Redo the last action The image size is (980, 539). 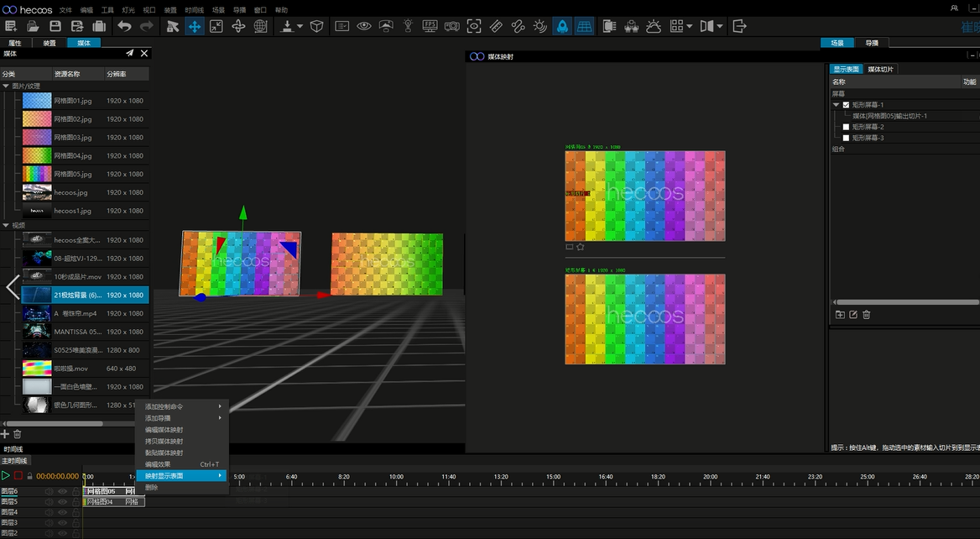tap(146, 26)
